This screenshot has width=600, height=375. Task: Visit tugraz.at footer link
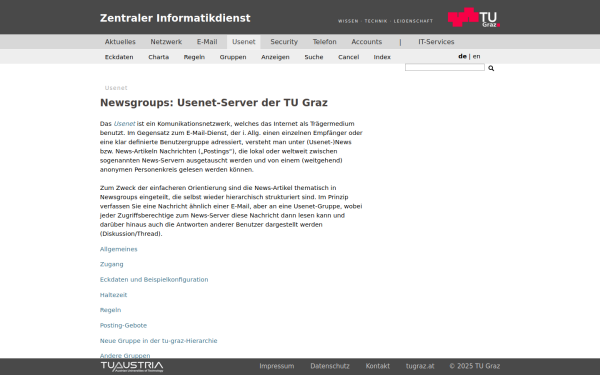pyautogui.click(x=420, y=366)
